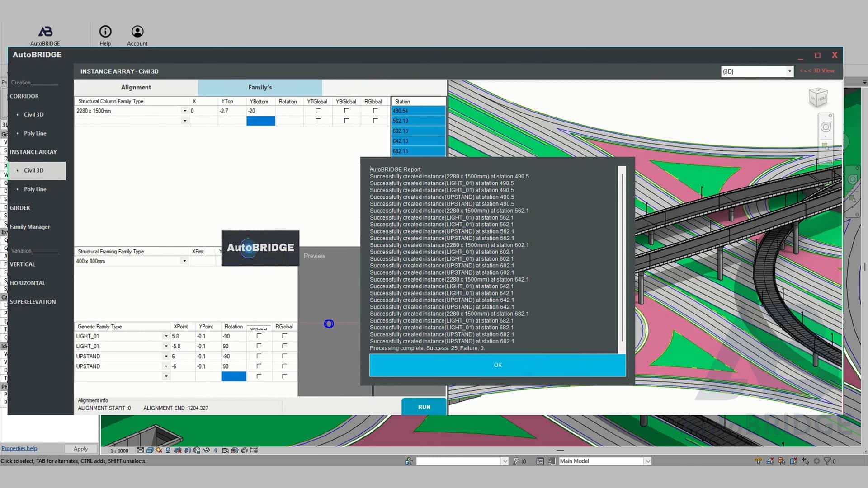Toggle Shadows icon in view control bar
The image size is (868, 488).
(x=168, y=450)
